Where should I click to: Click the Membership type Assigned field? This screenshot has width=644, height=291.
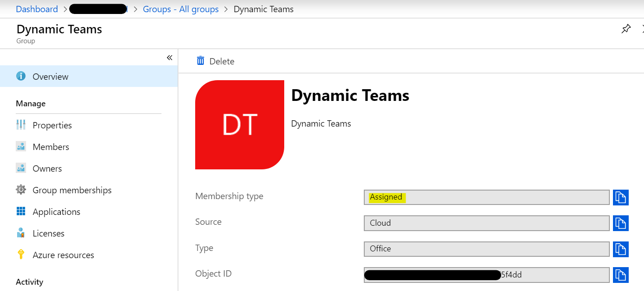pos(486,197)
